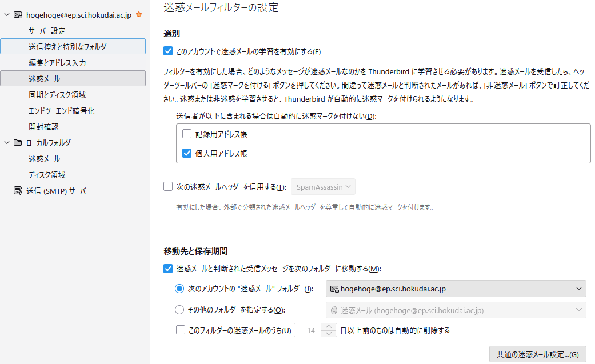Click the 送信者が以下に含まれる場合 label
This screenshot has height=364, width=595.
(x=276, y=116)
